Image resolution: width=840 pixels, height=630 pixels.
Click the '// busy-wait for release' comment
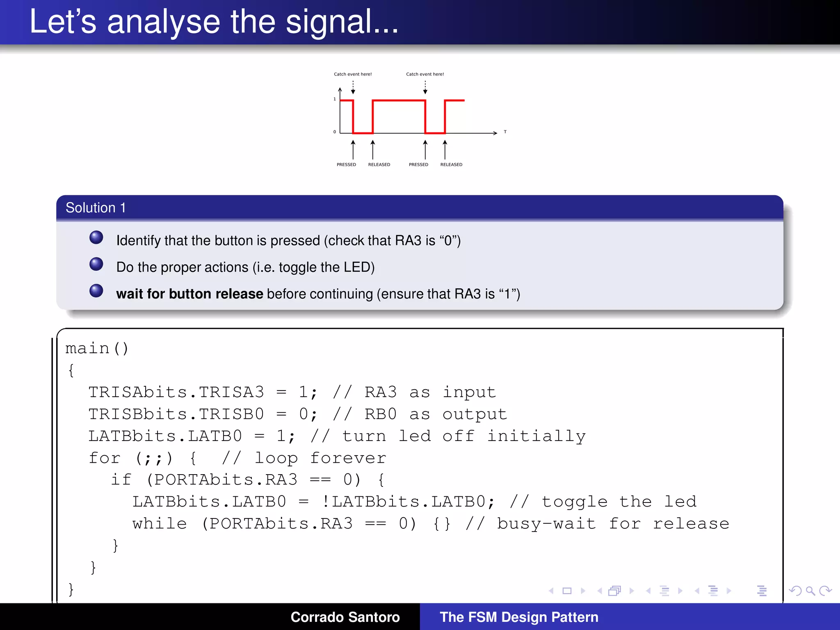pyautogui.click(x=597, y=524)
